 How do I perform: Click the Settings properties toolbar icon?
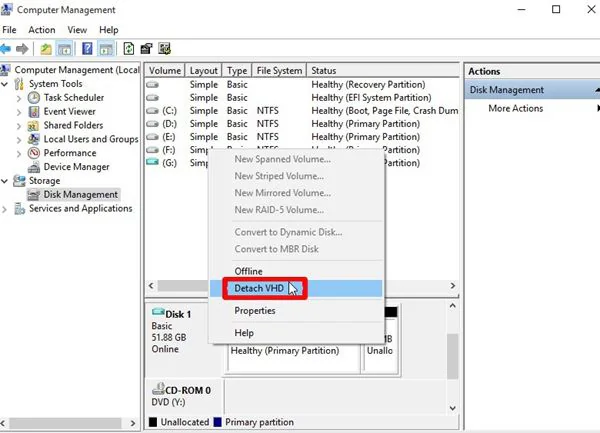click(146, 49)
